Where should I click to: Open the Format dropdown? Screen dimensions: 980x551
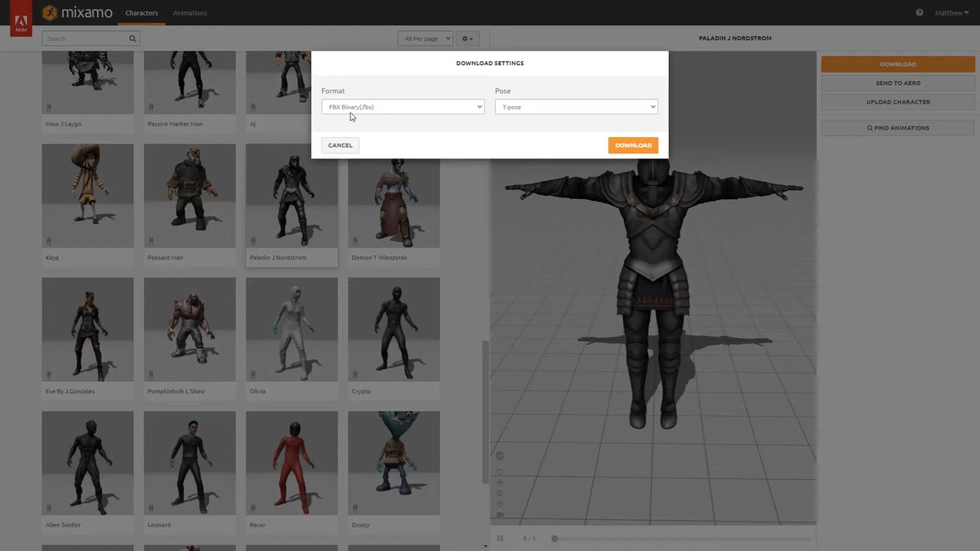click(403, 107)
